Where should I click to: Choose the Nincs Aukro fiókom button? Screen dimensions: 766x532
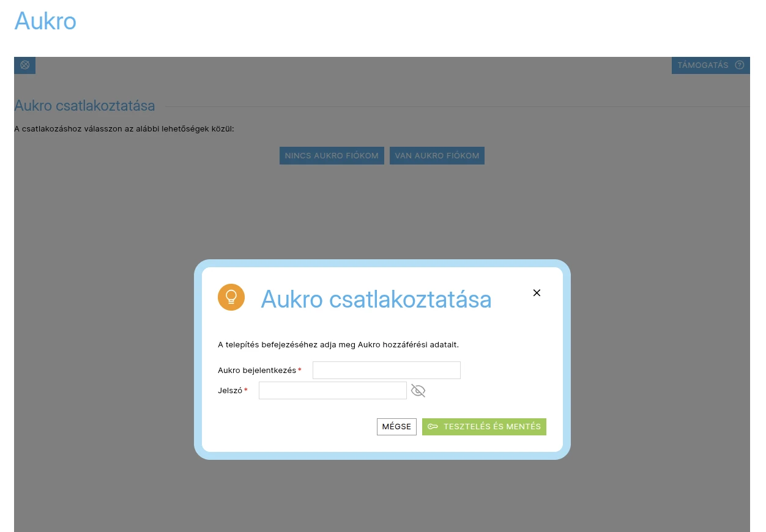pos(332,155)
